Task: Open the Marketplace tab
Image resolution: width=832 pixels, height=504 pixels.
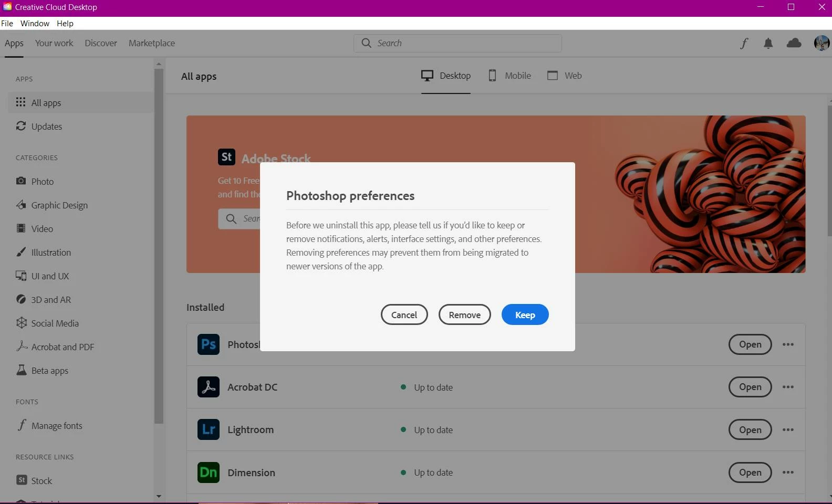Action: (152, 43)
